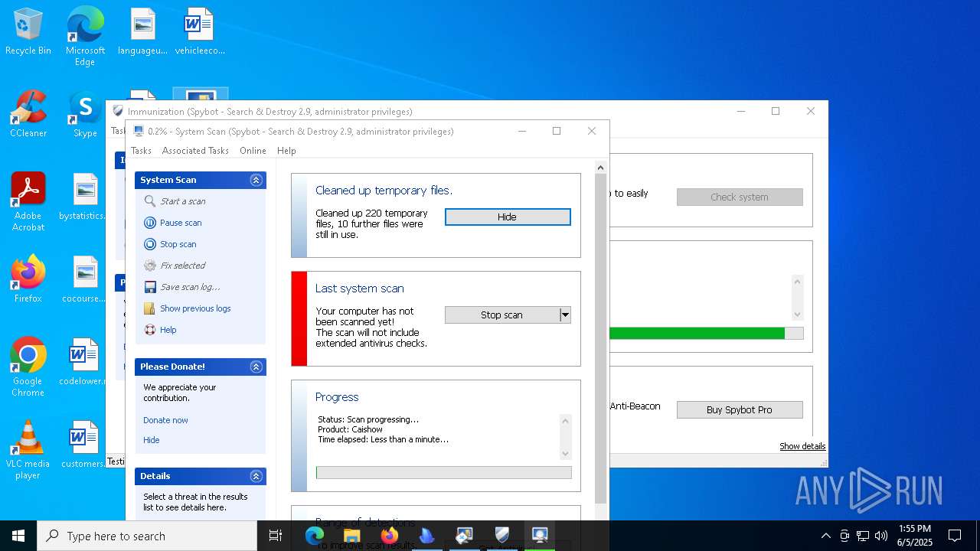Open the Tasks menu in System Scan
Screen dimensions: 980x551
click(x=141, y=151)
